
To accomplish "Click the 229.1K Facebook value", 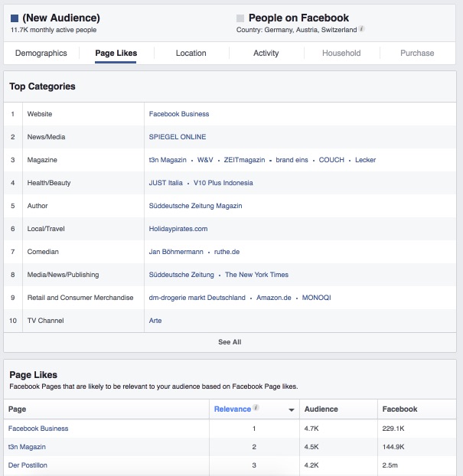I will (393, 429).
